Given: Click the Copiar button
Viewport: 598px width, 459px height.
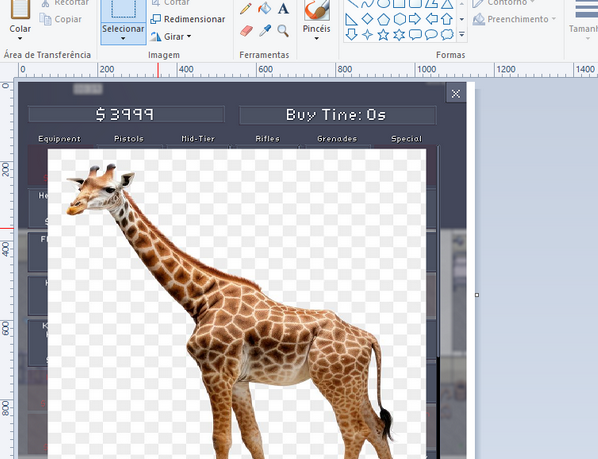Looking at the screenshot, I should pos(61,19).
